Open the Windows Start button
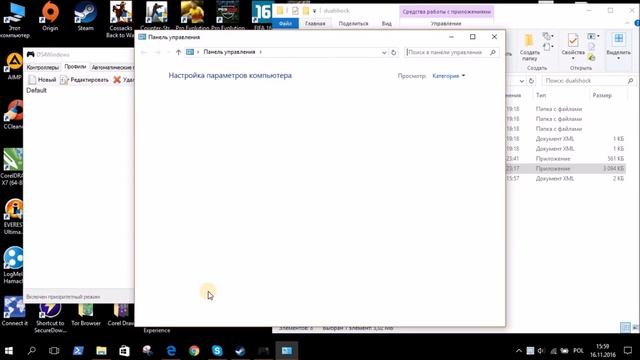This screenshot has width=640, height=360. pos(9,351)
